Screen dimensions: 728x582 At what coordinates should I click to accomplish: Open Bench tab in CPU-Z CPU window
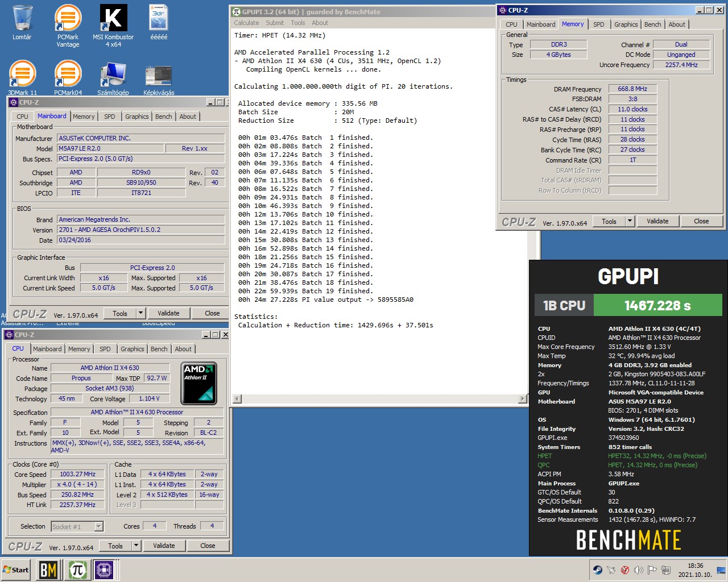point(159,349)
